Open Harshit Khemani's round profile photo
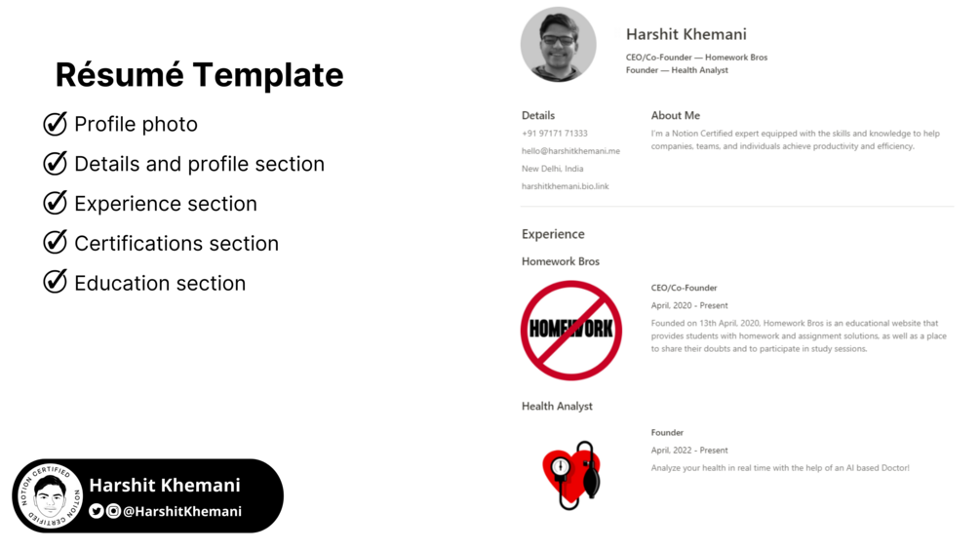Image resolution: width=980 pixels, height=551 pixels. 559,45
